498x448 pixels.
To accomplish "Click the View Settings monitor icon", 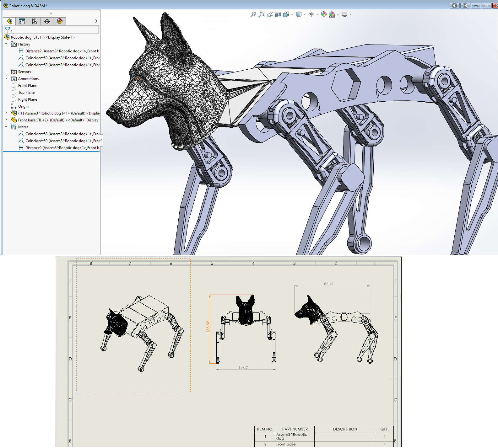I will coord(344,14).
